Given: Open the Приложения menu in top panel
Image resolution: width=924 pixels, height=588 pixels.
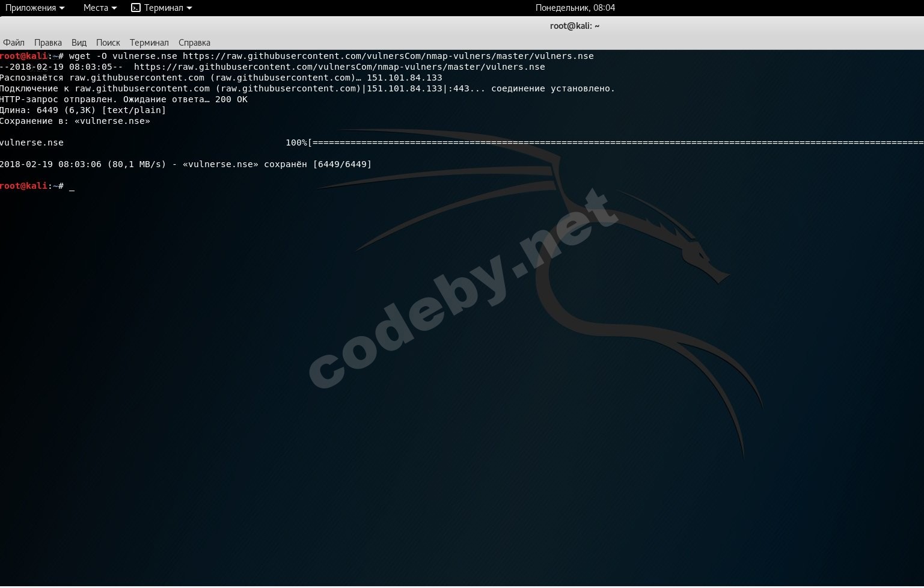Looking at the screenshot, I should (34, 8).
